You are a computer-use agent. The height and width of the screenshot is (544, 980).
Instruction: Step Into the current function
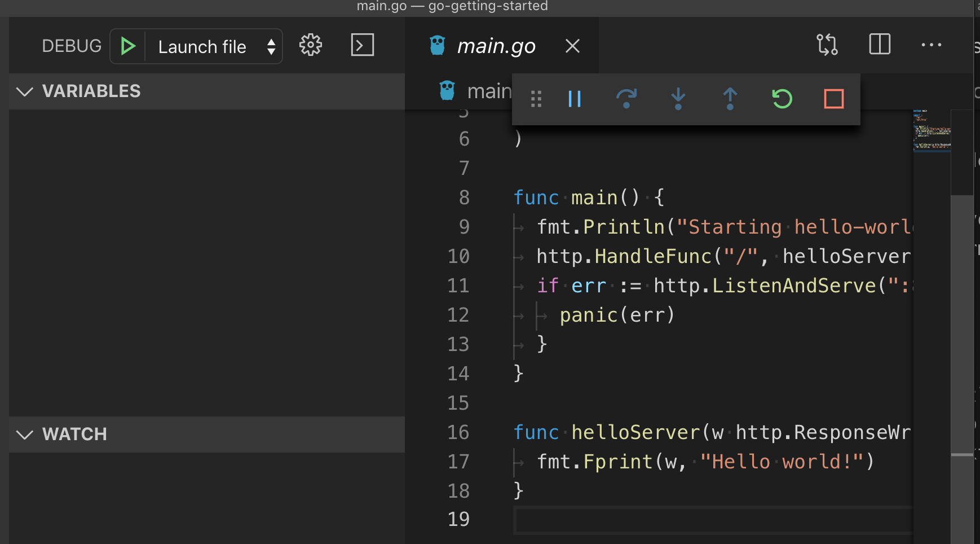point(678,99)
